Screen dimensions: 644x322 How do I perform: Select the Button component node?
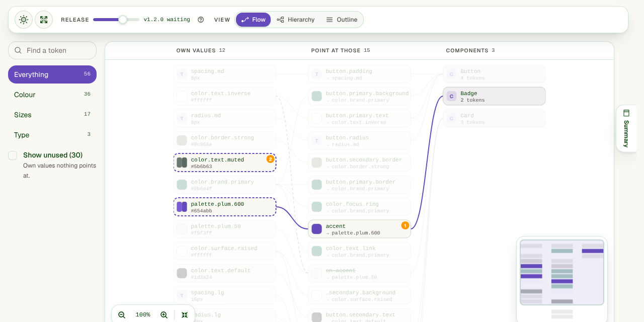495,74
